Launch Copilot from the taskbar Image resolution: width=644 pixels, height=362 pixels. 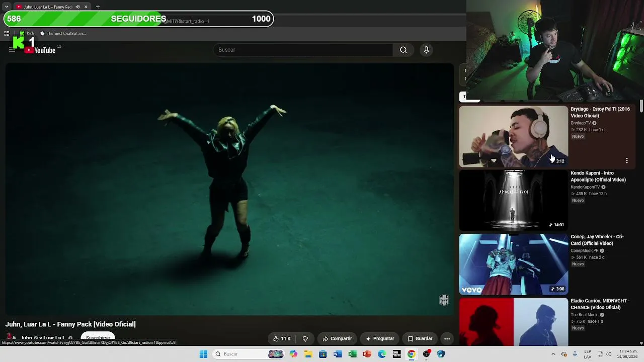(x=293, y=354)
